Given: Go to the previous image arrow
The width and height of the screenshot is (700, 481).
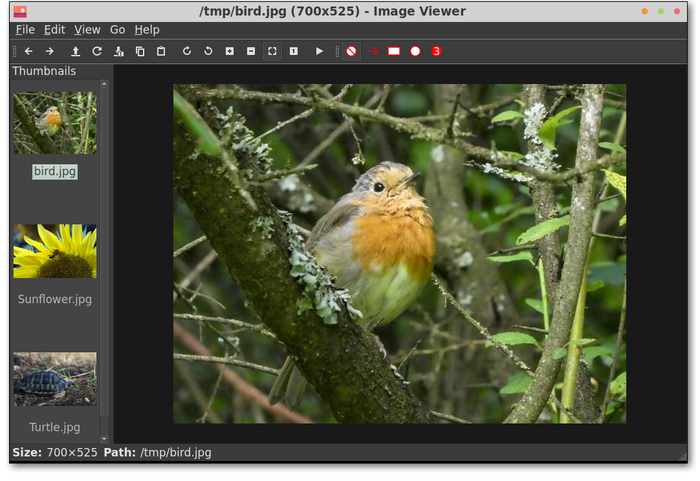Looking at the screenshot, I should point(29,51).
